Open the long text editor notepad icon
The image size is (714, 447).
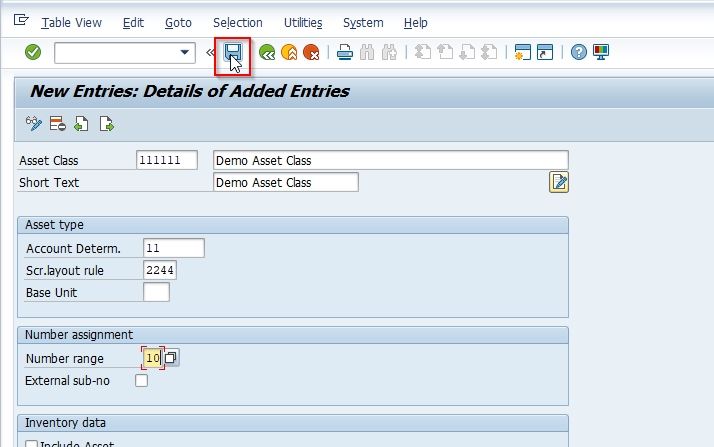(559, 182)
